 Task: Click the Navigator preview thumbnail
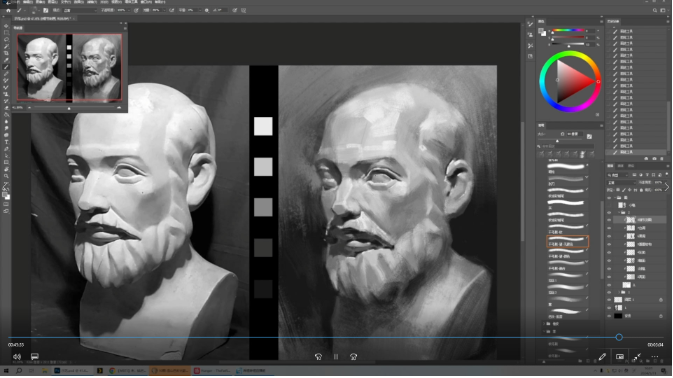[70, 68]
